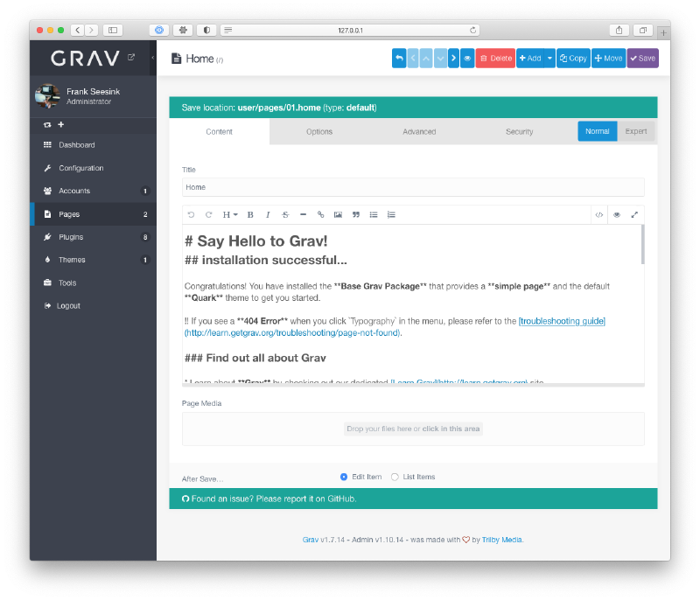Preview the page with the eye icon
The width and height of the screenshot is (700, 600).
click(616, 214)
